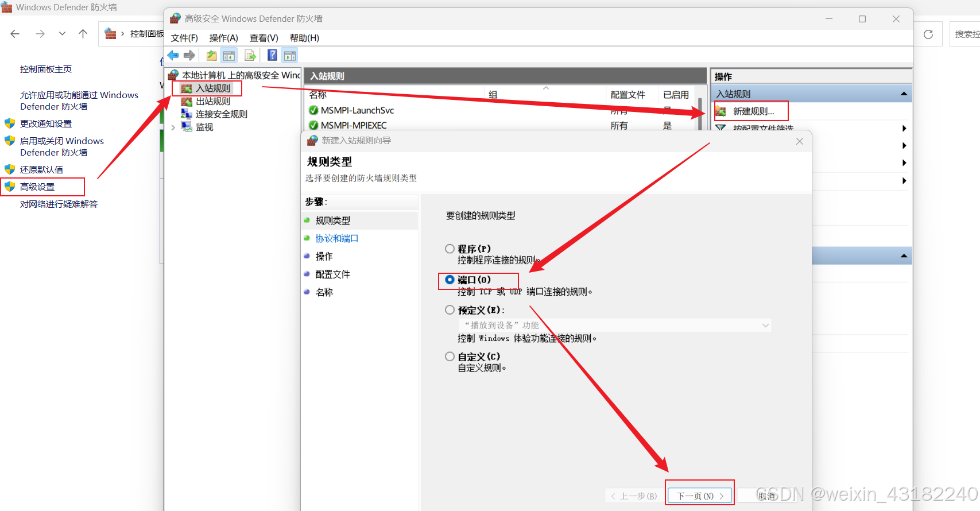
Task: Click the blue help question mark icon
Action: (x=273, y=55)
